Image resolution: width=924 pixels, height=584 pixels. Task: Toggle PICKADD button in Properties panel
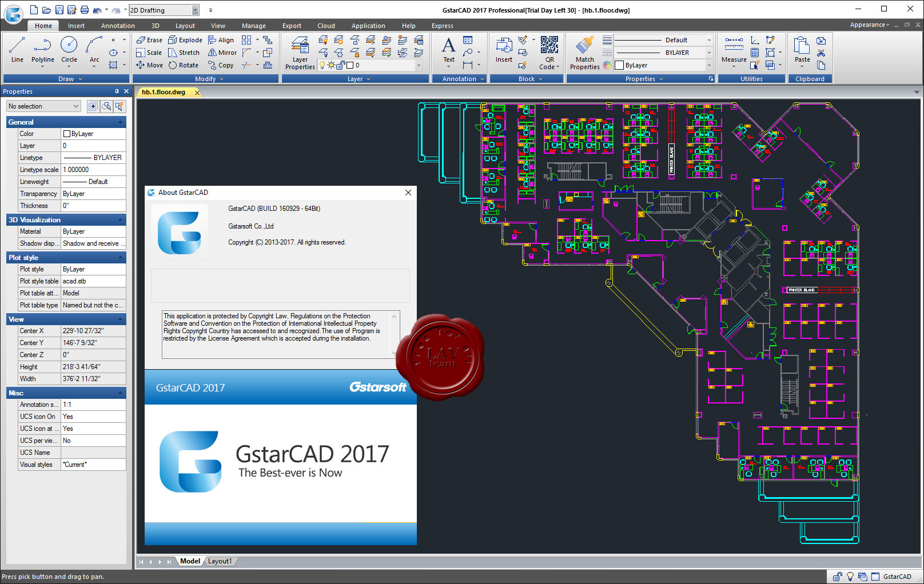point(93,106)
